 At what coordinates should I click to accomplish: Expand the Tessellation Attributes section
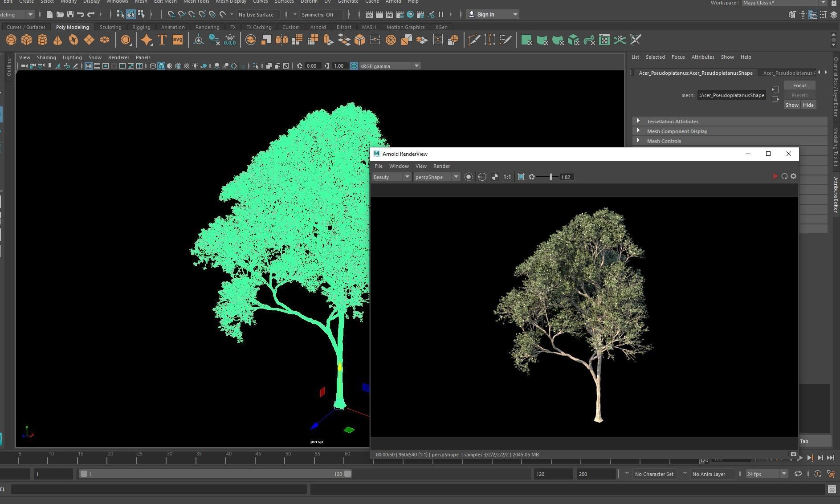(730, 122)
